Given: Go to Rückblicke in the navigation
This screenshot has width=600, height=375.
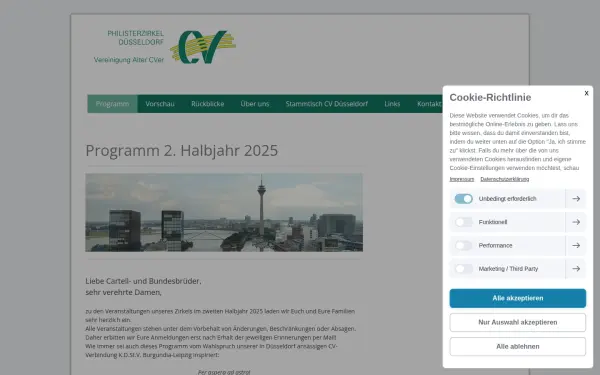Looking at the screenshot, I should pos(207,104).
